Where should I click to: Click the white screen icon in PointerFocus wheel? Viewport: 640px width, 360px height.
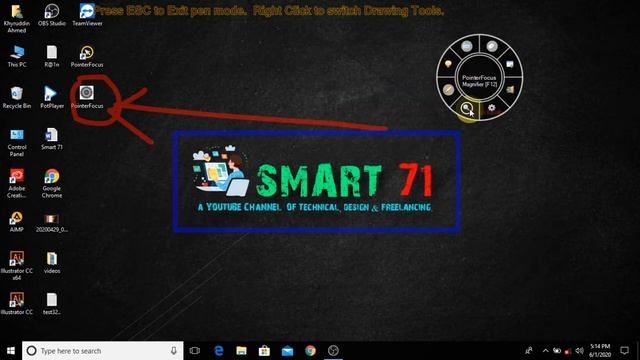510,64
